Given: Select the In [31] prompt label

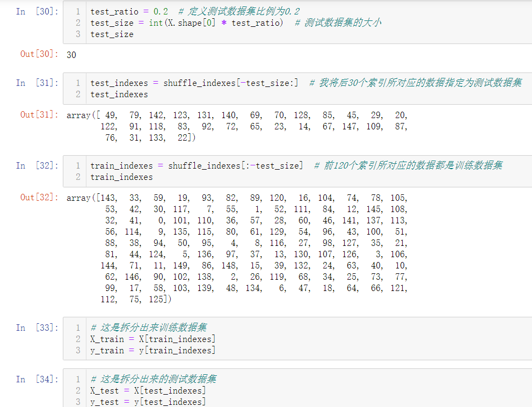Looking at the screenshot, I should (x=37, y=83).
